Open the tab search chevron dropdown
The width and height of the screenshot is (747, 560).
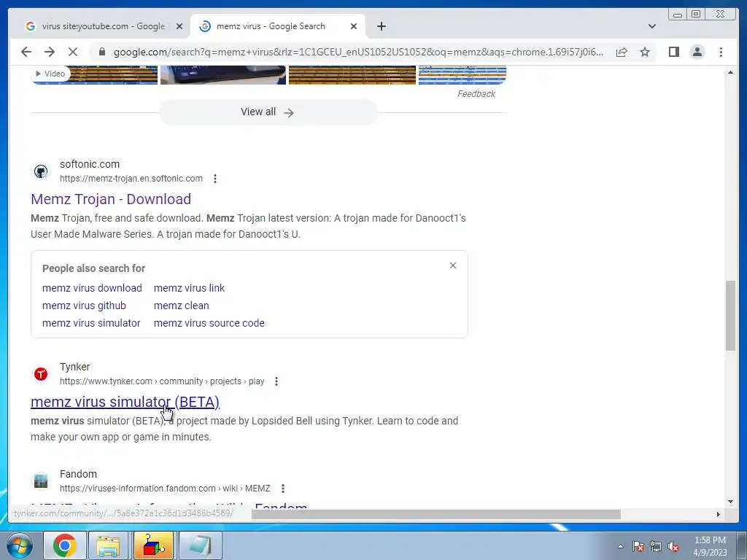point(651,26)
